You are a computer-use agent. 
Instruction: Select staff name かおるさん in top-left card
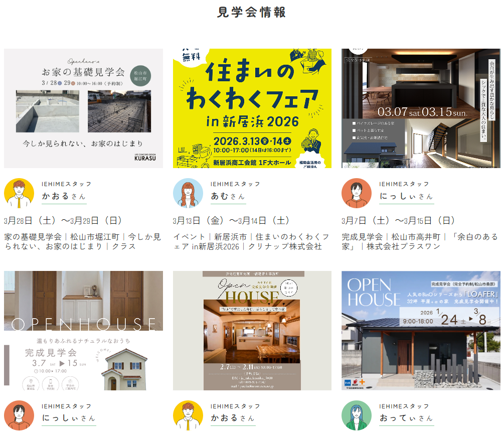[x=64, y=196]
